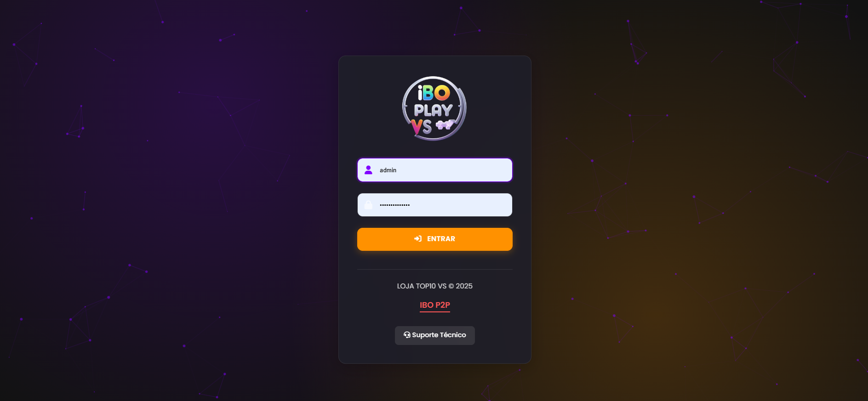Viewport: 868px width, 401px height.
Task: Click the orange ENTRAR button
Action: pyautogui.click(x=435, y=239)
